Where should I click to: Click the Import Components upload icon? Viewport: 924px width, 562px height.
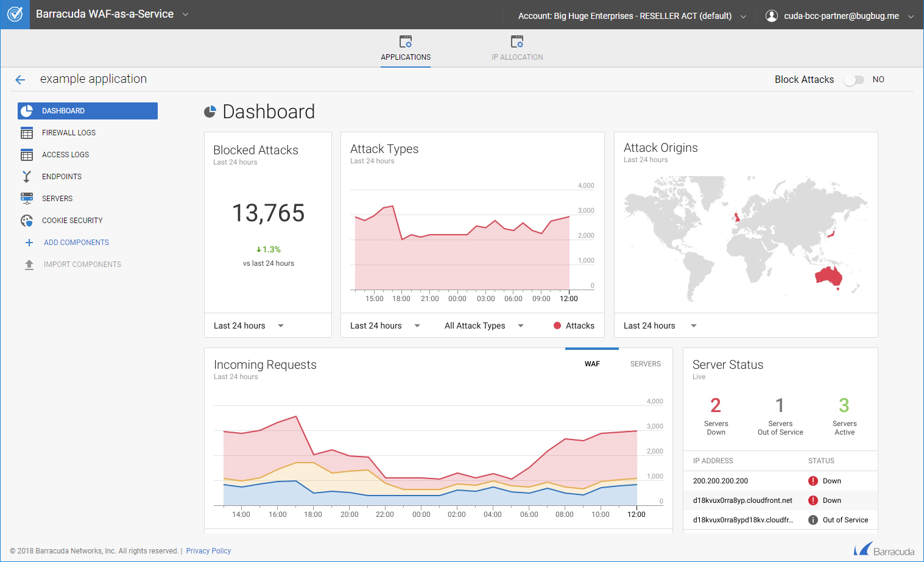tap(29, 265)
